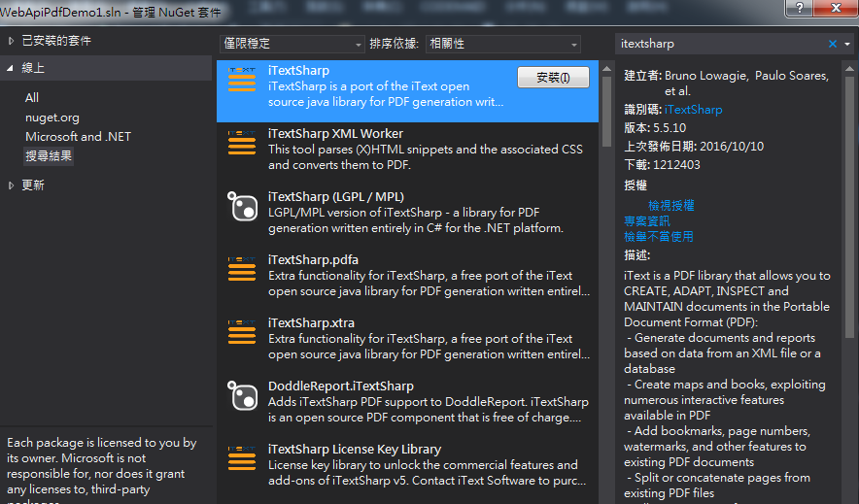Click the 上次發佈日期: 2016/10/10 text
This screenshot has width=859, height=504.
(694, 147)
